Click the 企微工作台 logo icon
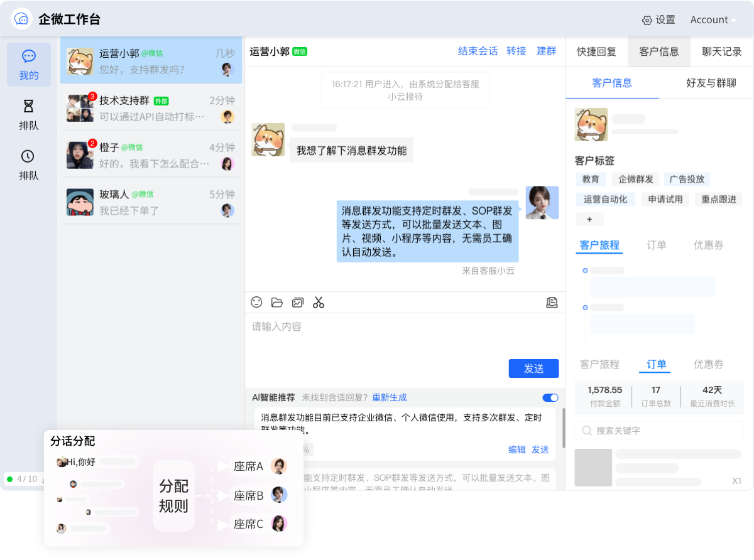The height and width of the screenshot is (560, 754). pos(22,19)
